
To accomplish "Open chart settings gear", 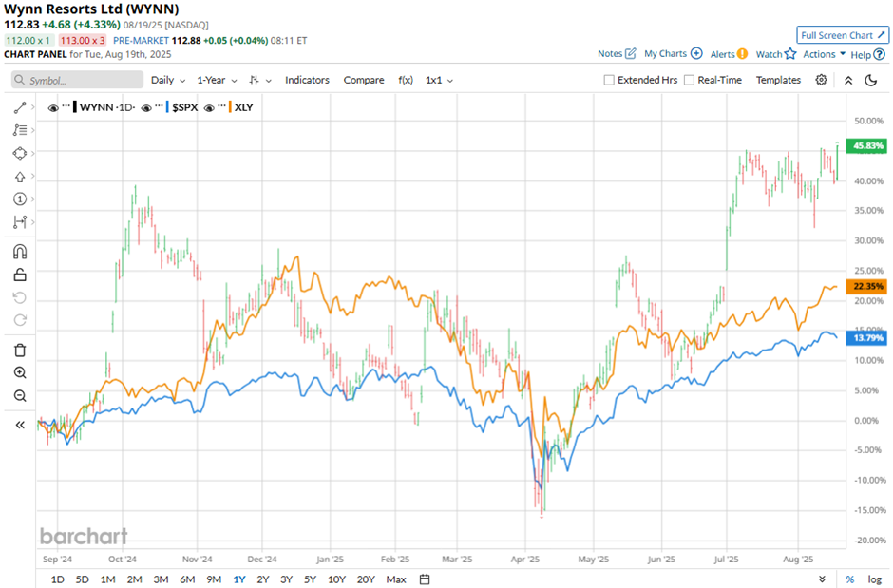I will tap(821, 80).
